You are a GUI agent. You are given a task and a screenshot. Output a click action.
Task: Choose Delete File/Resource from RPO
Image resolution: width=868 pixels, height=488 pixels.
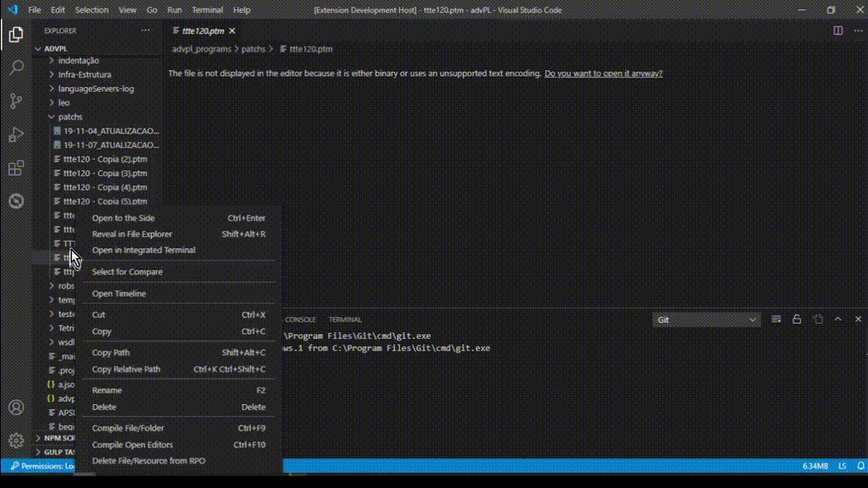tap(178, 461)
